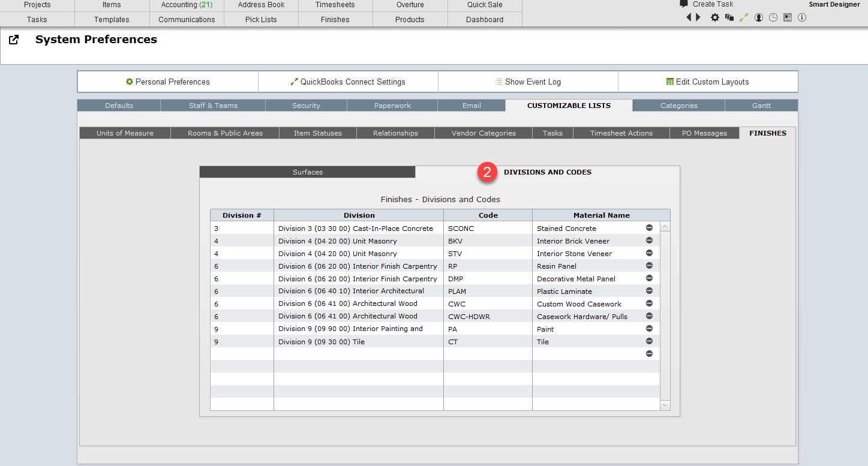Open the Pick Lists menu

coord(261,20)
